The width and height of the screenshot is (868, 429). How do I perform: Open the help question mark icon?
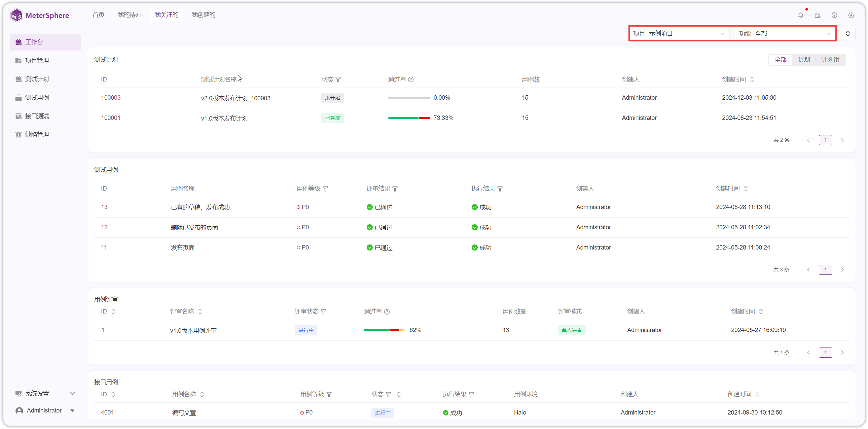(x=834, y=15)
